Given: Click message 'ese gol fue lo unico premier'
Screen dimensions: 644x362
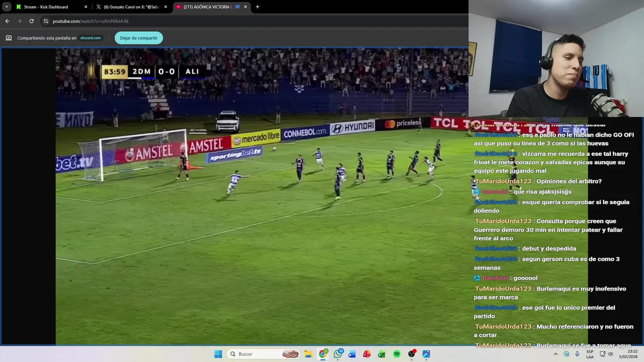Looking at the screenshot, I should [545, 312].
